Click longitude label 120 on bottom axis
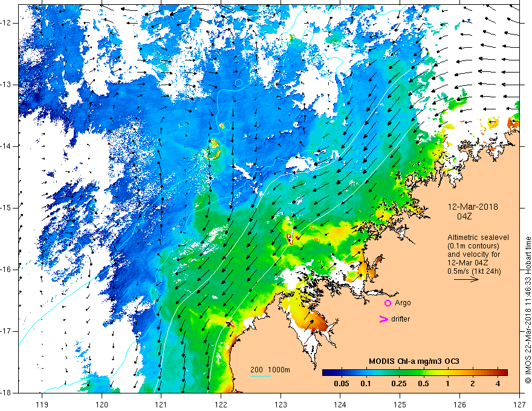 click(x=102, y=404)
